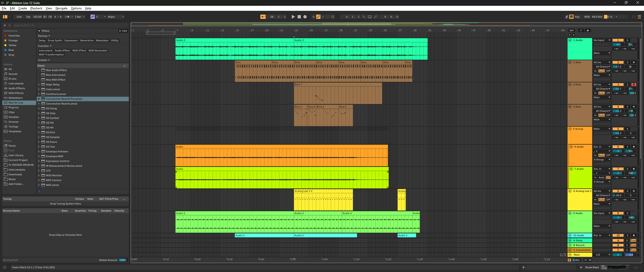The image size is (644, 272).
Task: Solo the 1 Audio track
Action: tap(627, 40)
